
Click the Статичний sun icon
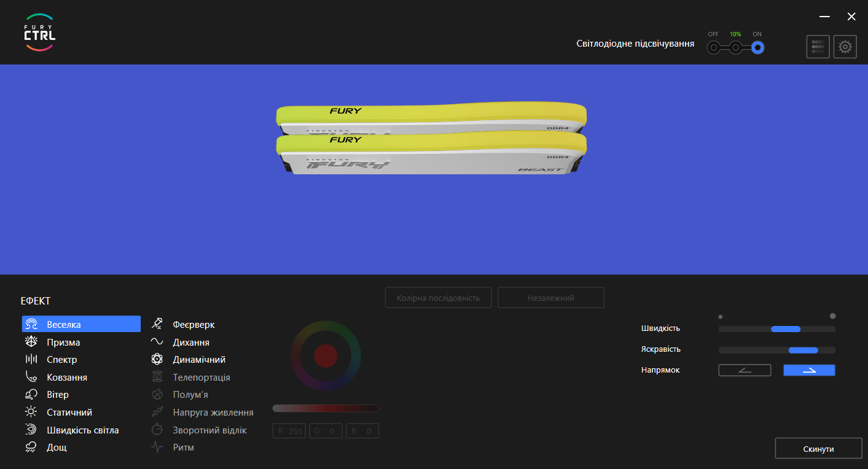click(31, 412)
